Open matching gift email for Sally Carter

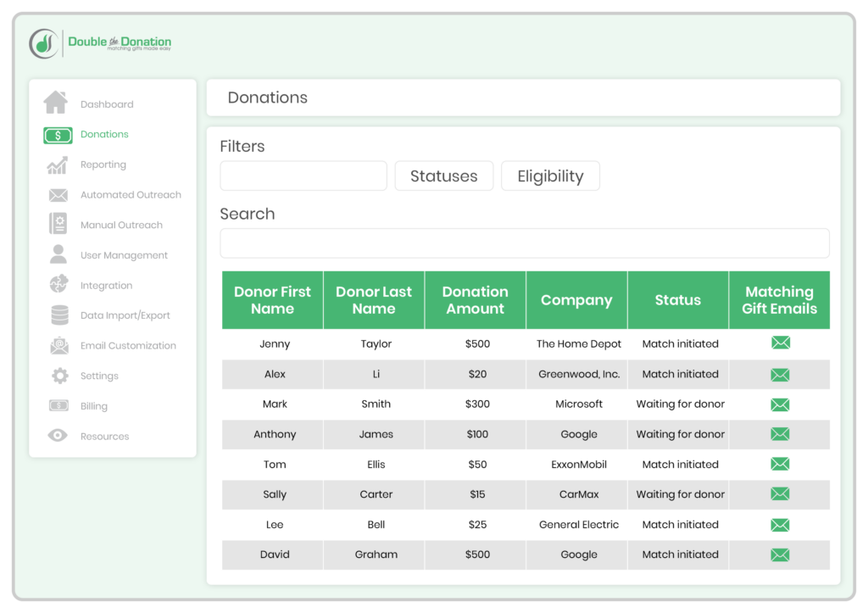(780, 494)
